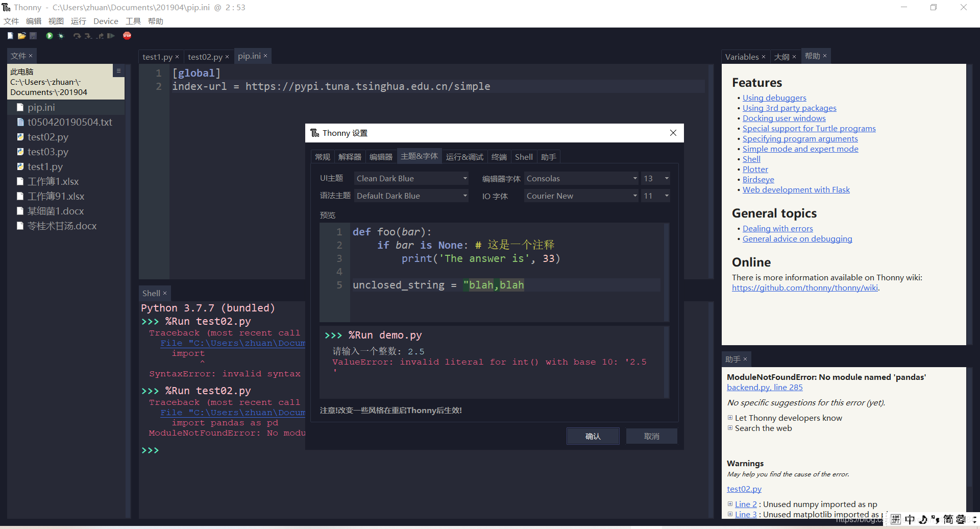Close the pip.ini editor tab
This screenshot has width=980, height=529.
pyautogui.click(x=265, y=56)
